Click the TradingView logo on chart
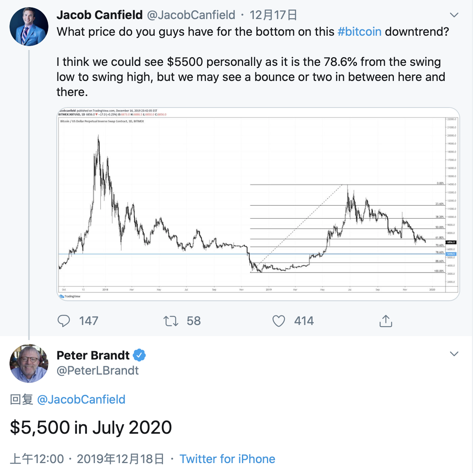This screenshot has width=476, height=473. pyautogui.click(x=70, y=296)
